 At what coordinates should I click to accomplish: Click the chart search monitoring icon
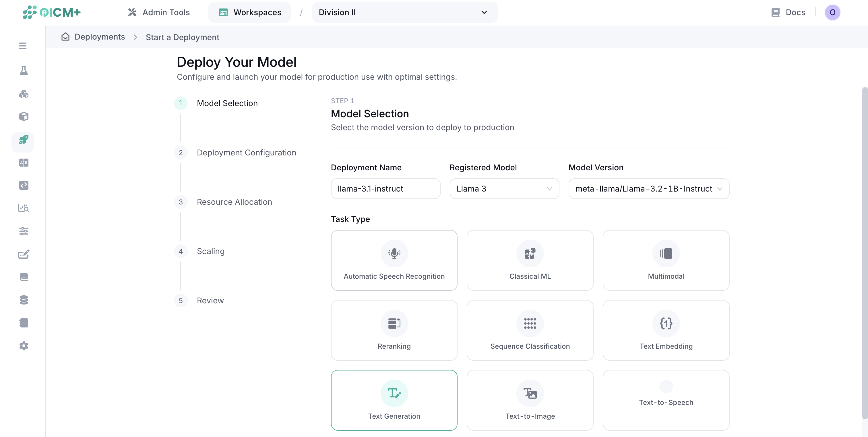pos(23,208)
